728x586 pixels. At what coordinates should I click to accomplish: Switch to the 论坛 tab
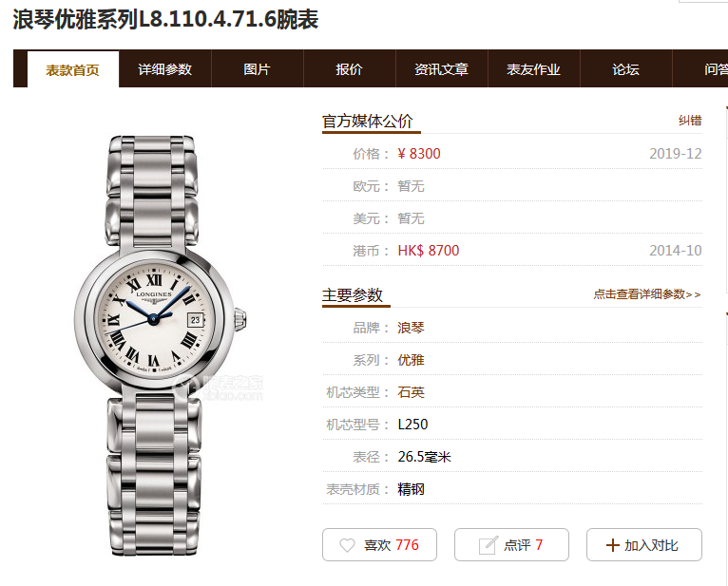click(x=626, y=69)
